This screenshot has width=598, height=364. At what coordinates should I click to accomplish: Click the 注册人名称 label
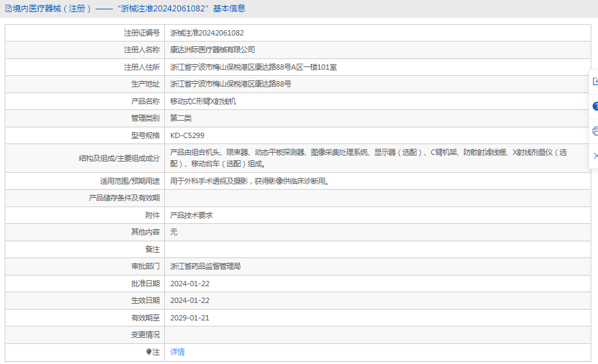click(x=142, y=50)
